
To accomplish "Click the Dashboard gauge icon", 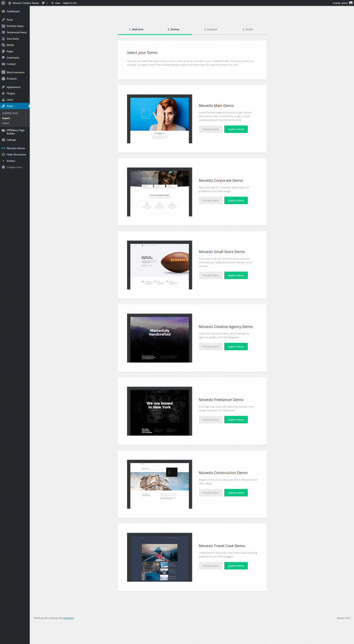I will point(3,12).
